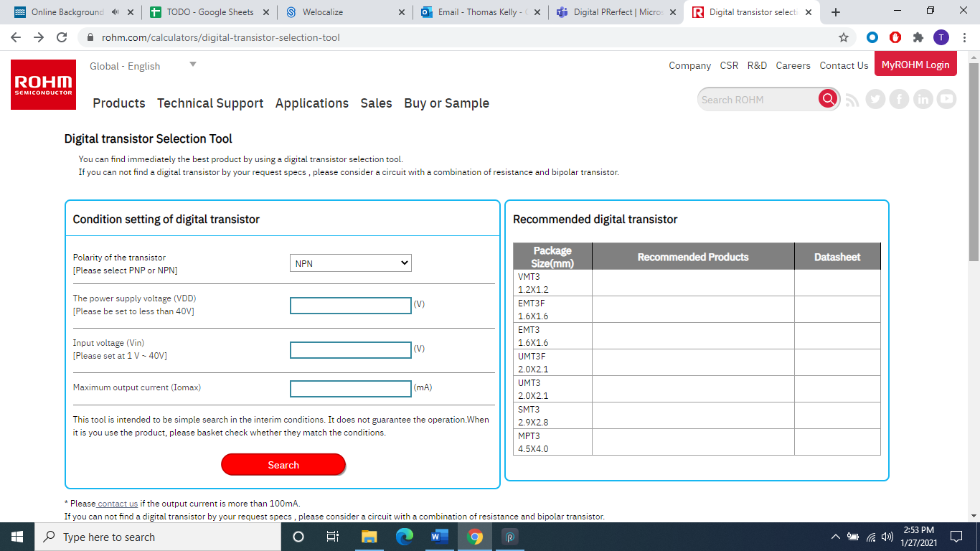The image size is (980, 551).
Task: Focus the power supply voltage (VDD) field
Action: [350, 306]
